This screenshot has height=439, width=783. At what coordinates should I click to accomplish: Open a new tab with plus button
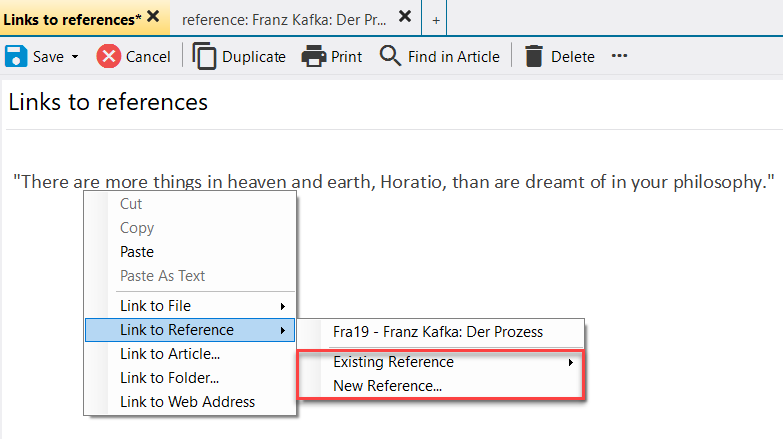(436, 18)
